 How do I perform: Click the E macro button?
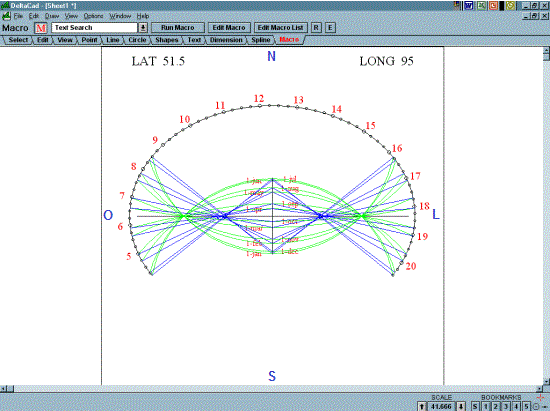(x=330, y=28)
